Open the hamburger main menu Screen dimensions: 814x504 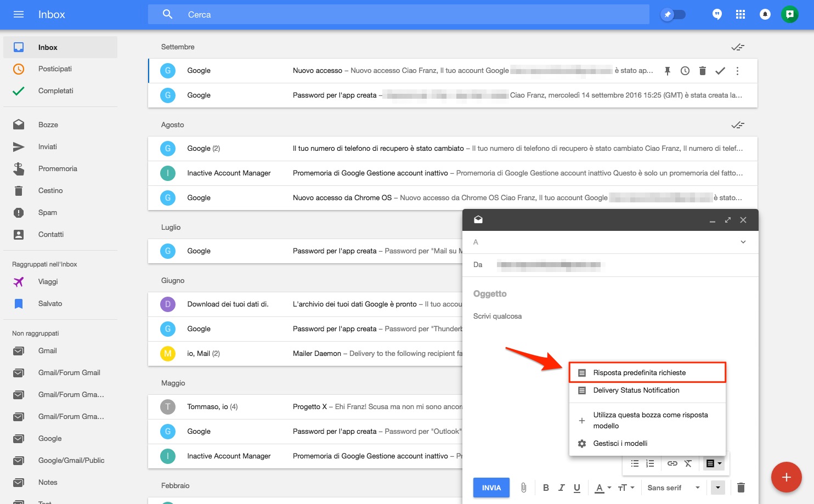tap(19, 14)
